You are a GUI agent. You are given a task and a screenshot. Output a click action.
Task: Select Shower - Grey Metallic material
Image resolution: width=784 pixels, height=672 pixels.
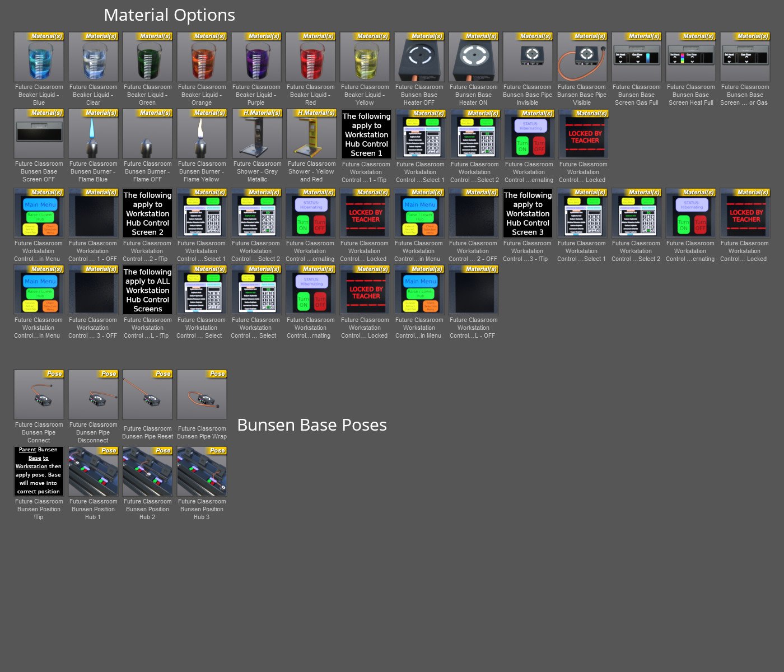(x=256, y=133)
